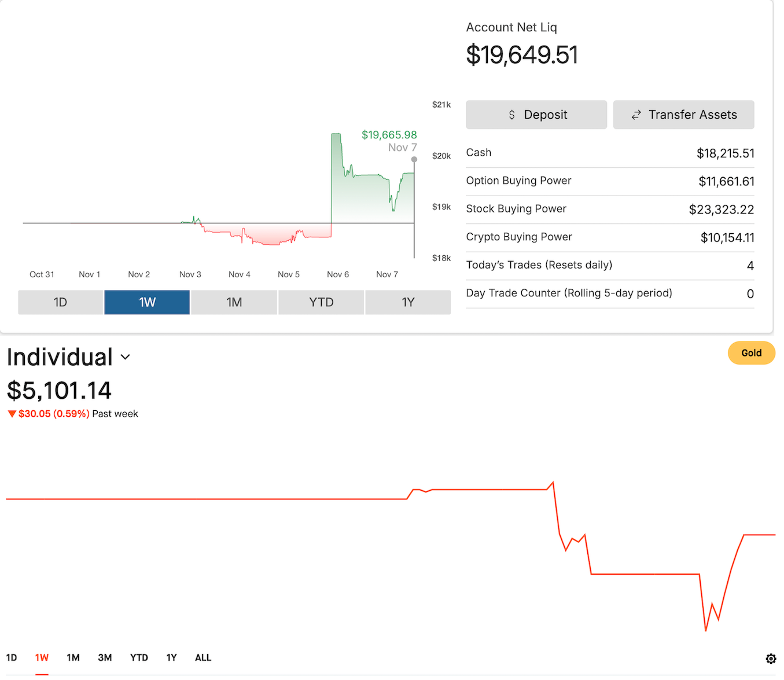Select the 3M tab below the red chart
This screenshot has width=784, height=680.
(105, 657)
